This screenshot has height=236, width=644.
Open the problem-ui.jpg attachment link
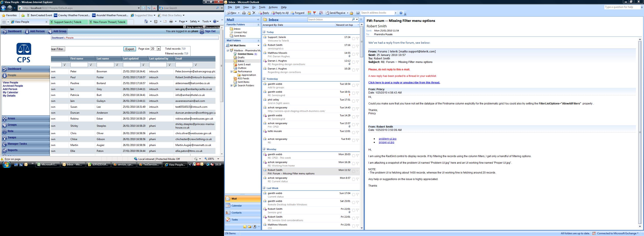coord(387,139)
